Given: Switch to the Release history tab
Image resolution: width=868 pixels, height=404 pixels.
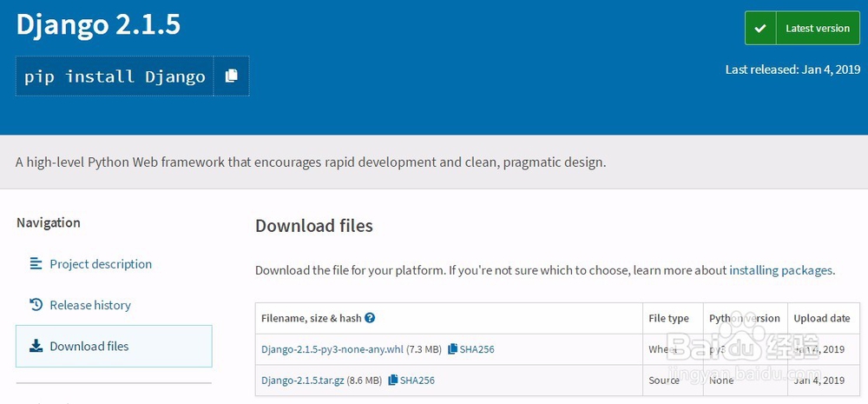Looking at the screenshot, I should click(x=89, y=305).
